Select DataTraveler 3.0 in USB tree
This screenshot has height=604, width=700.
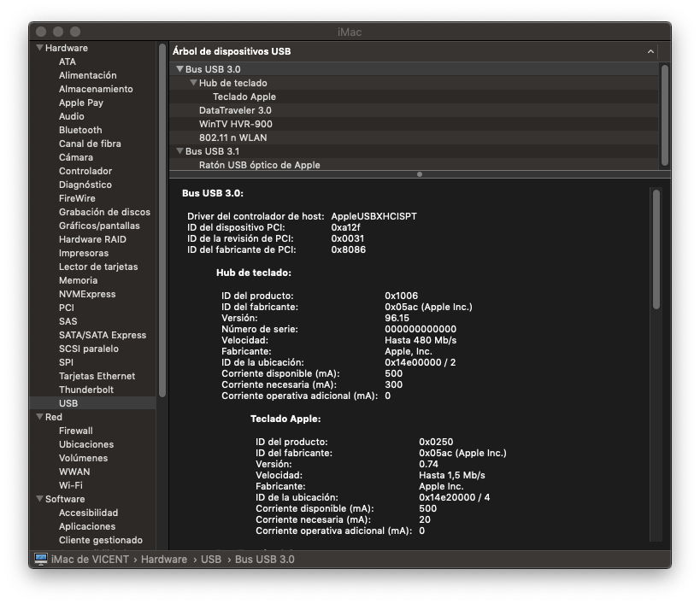point(235,110)
